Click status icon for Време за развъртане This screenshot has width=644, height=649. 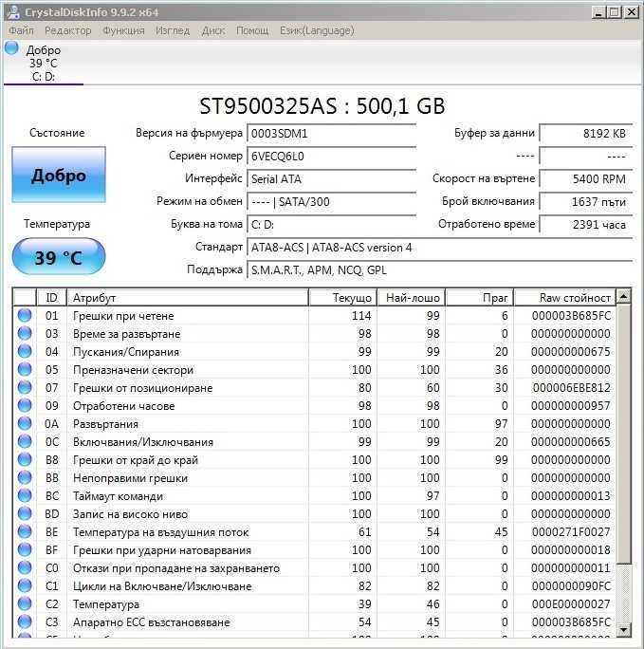tap(25, 333)
